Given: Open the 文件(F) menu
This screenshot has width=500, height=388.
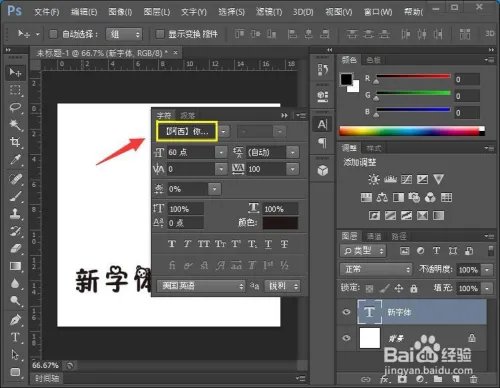Looking at the screenshot, I should tap(47, 12).
